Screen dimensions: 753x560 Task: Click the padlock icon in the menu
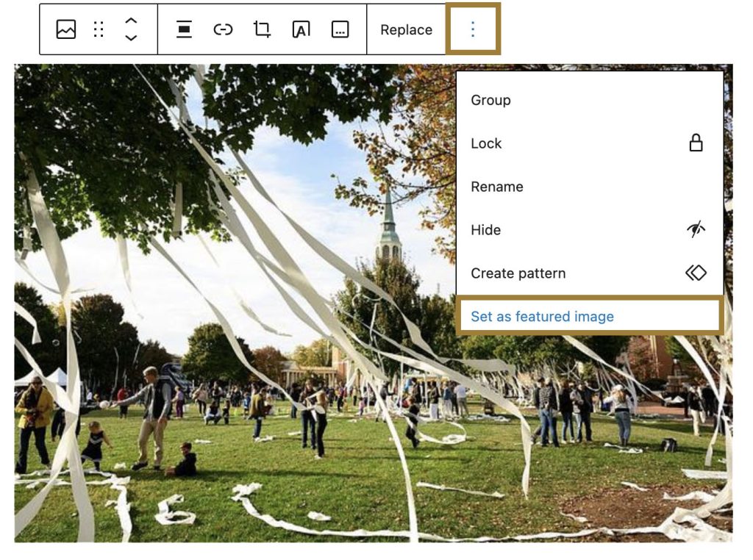(696, 143)
